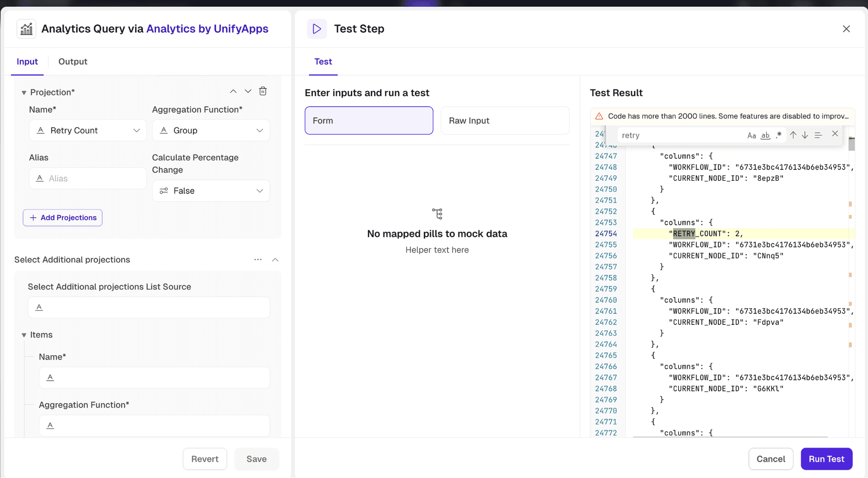Viewport: 868px width, 478px height.
Task: Go to previous search match arrow
Action: (x=793, y=135)
